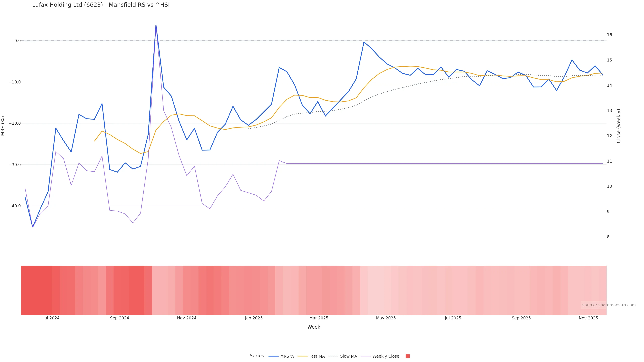Toggle the Fast MA series legend label
Image resolution: width=644 pixels, height=362 pixels.
pos(317,356)
